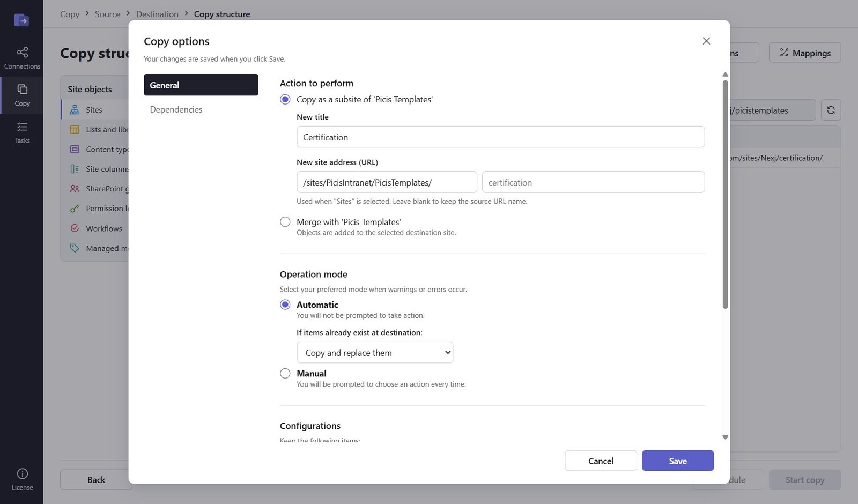This screenshot has height=504, width=858.
Task: Select the Permission levels icon
Action: 75,209
